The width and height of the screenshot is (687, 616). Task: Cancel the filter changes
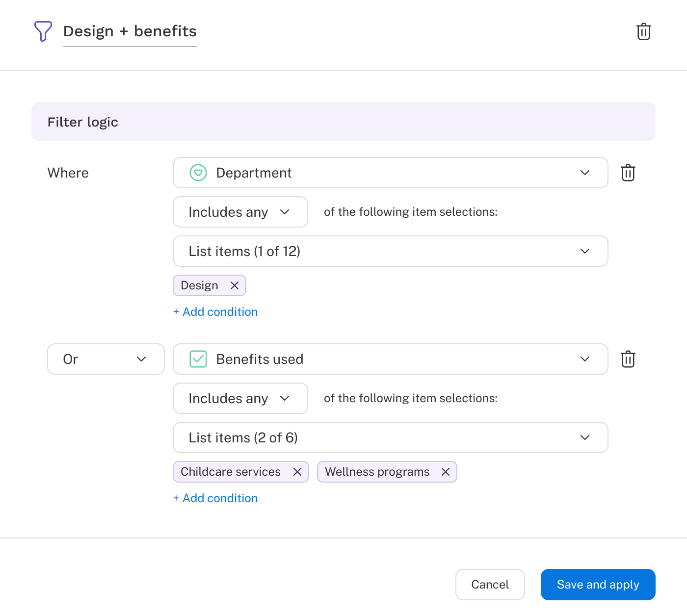click(x=490, y=585)
